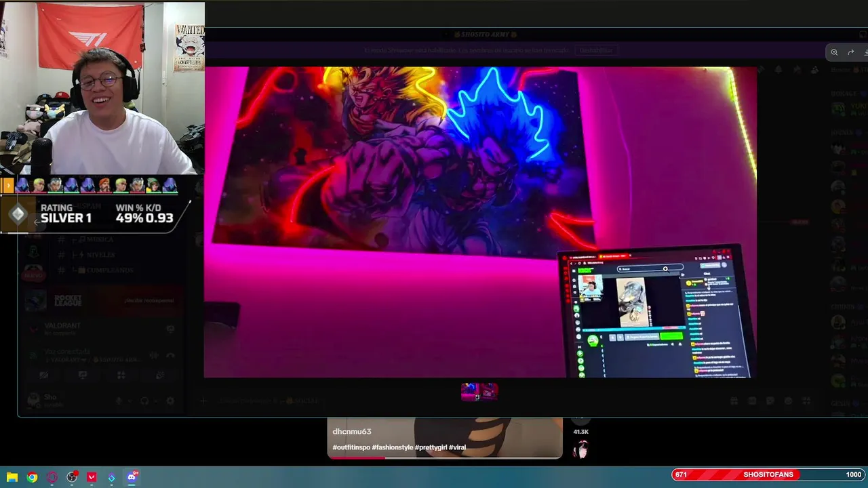Expand the headphones output options arrow
Screen dimensions: 868x488
155,401
